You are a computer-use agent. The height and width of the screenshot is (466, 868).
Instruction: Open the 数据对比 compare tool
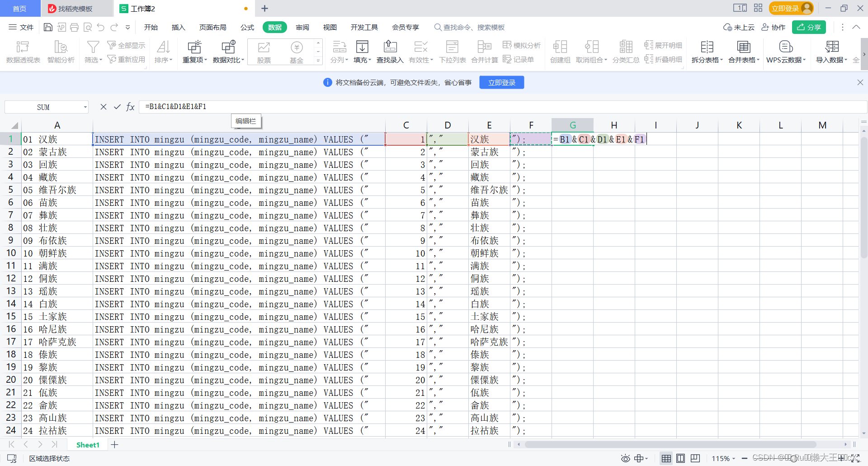click(x=228, y=52)
